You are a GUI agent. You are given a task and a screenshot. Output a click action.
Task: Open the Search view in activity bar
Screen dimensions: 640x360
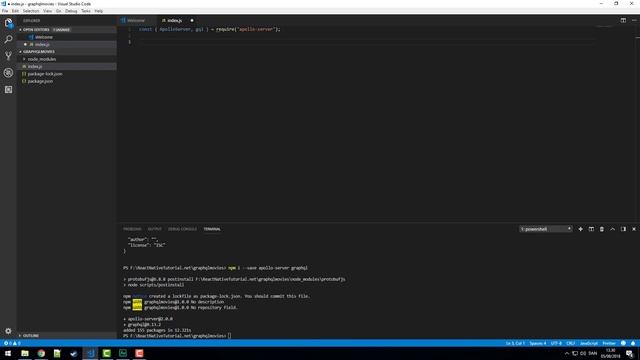(8, 40)
